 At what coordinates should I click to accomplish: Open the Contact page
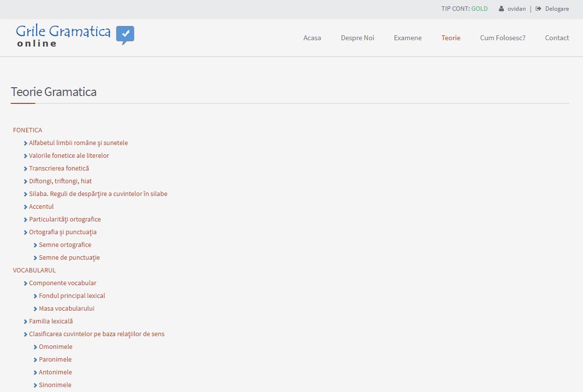tap(557, 38)
